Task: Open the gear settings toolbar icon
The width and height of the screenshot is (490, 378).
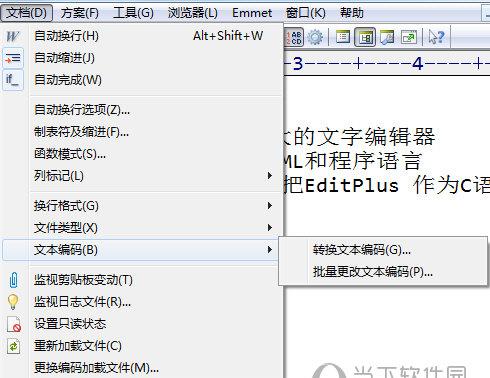Action: pos(315,37)
